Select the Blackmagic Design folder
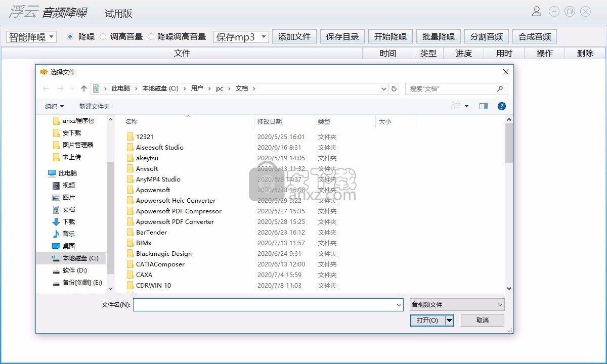This screenshot has width=607, height=364. pyautogui.click(x=163, y=253)
